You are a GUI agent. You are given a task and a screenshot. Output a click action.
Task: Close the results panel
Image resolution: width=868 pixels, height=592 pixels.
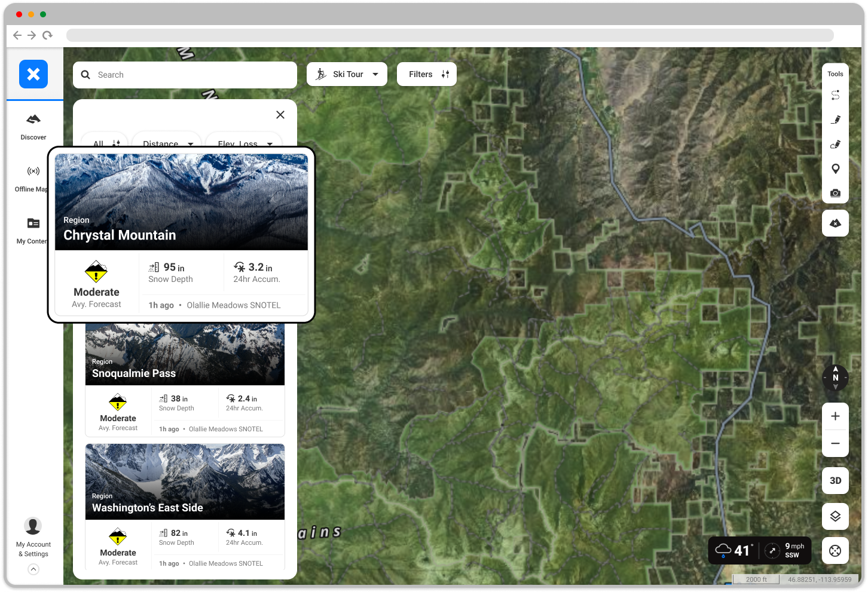pos(280,115)
